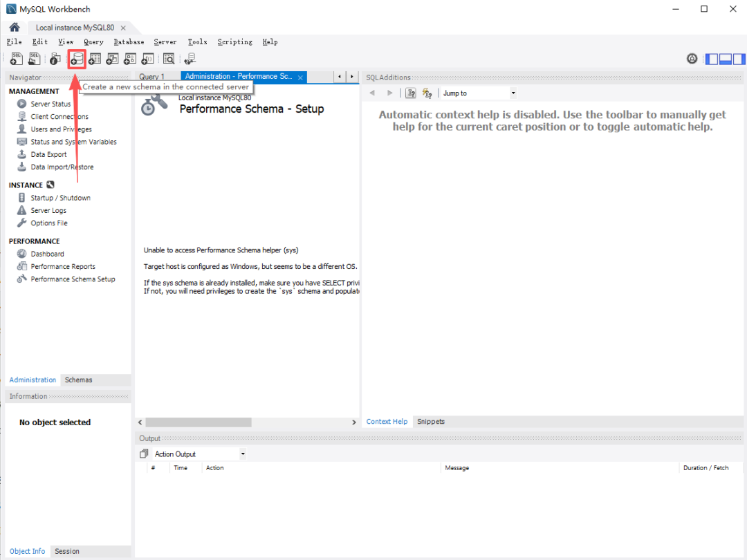Viewport: 747px width, 560px height.
Task: Open Server Status in Navigator
Action: coord(50,104)
